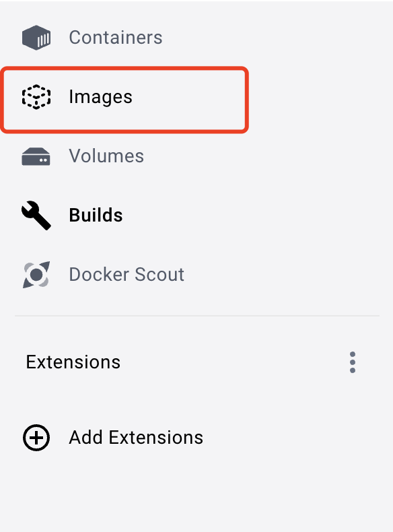This screenshot has width=393, height=532.
Task: Navigate to Docker Scout text label
Action: click(127, 274)
